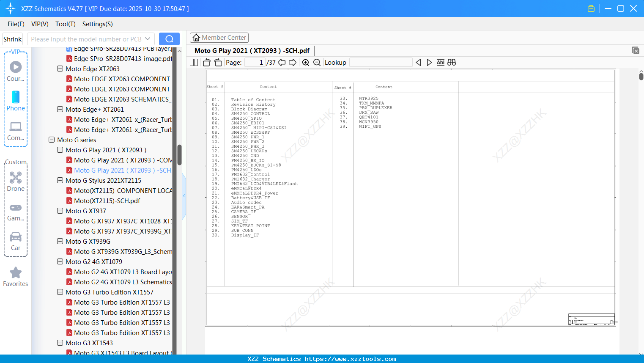Open Moto(XT2115)-SCH.pdf file
The image size is (644, 363).
tap(103, 201)
